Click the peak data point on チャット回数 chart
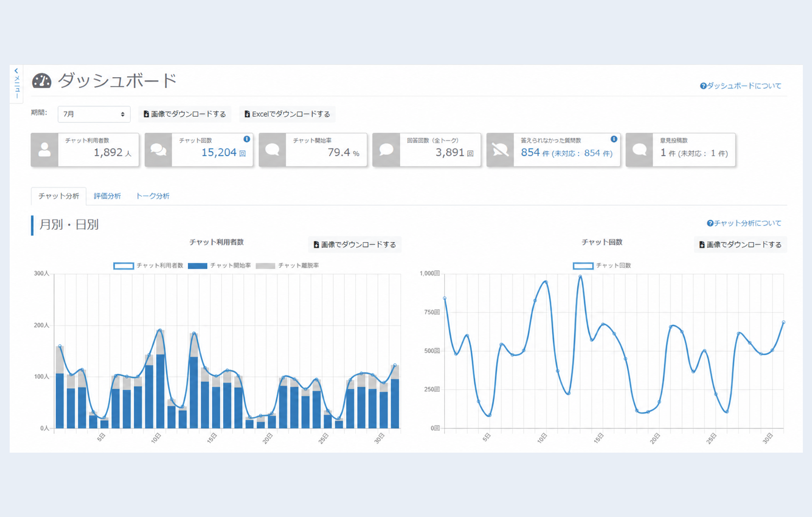 tap(580, 277)
